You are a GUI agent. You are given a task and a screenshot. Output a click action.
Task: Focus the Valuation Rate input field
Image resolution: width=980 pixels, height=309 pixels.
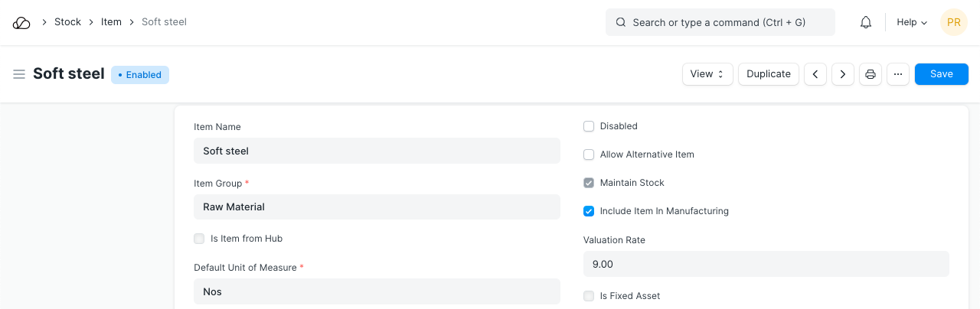[x=766, y=264]
